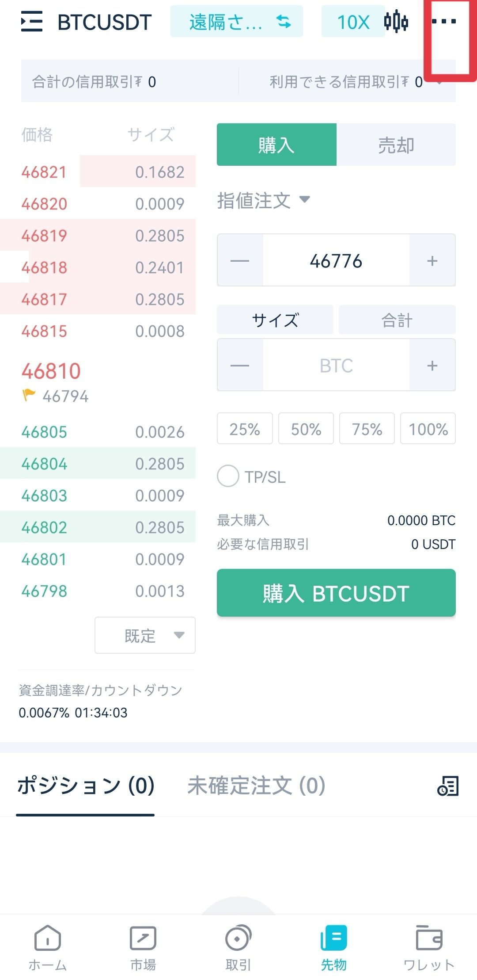Screen dimensions: 477x980
Task: Change leverage via 10X button
Action: (x=353, y=21)
